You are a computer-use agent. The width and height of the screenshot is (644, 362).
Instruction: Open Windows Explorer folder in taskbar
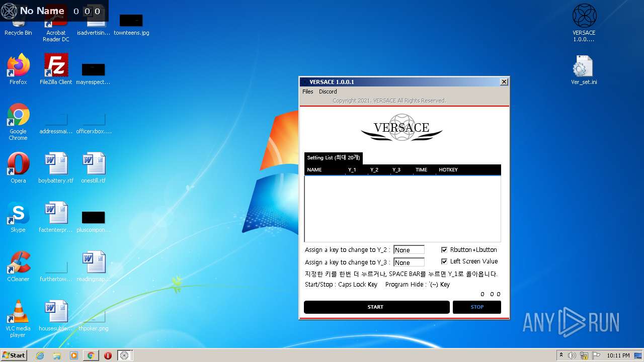[x=57, y=355]
